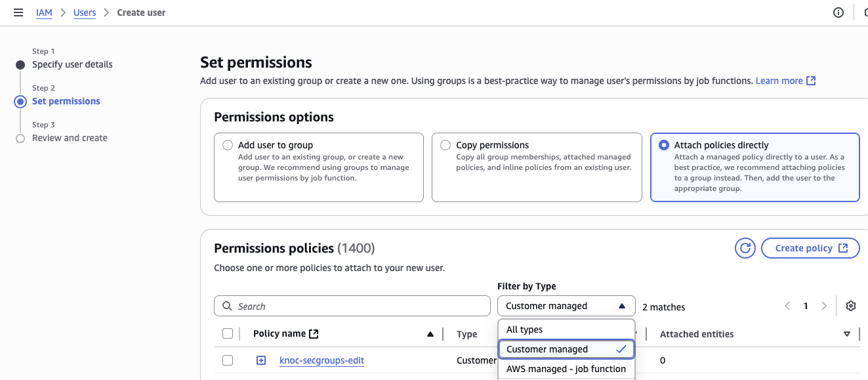Viewport: 868px width, 380px height.
Task: Click the info circle icon
Action: [x=838, y=12]
